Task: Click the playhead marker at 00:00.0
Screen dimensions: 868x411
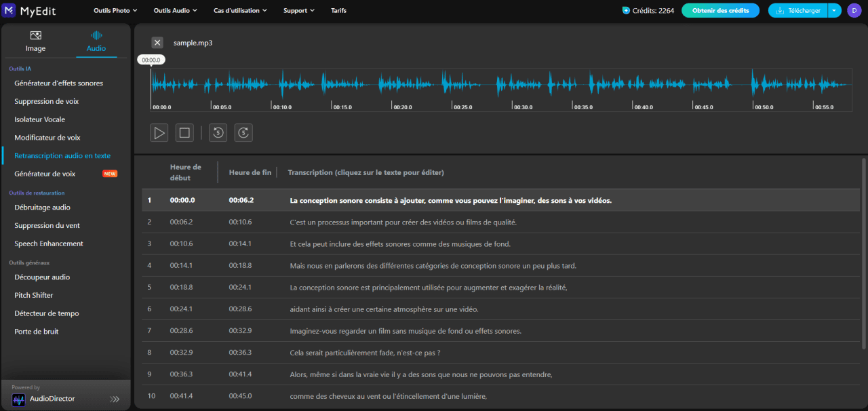Action: coord(151,60)
